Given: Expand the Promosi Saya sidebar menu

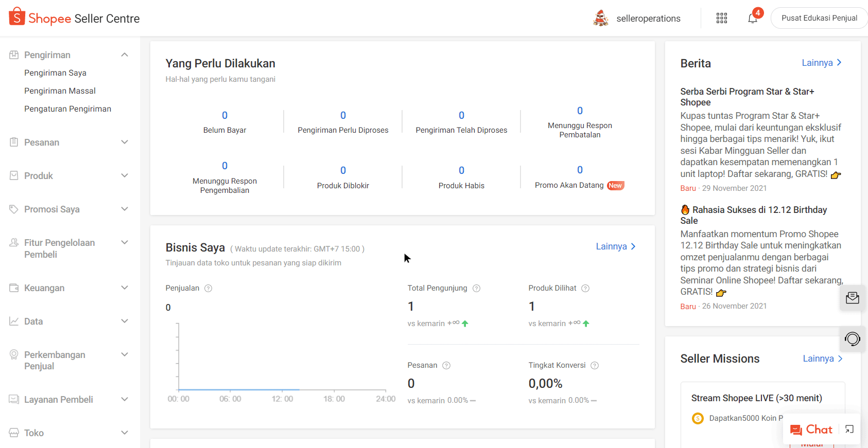Looking at the screenshot, I should point(125,209).
